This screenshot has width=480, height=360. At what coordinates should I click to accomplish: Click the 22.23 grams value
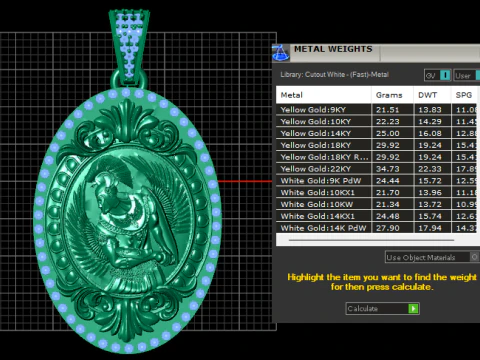(x=387, y=121)
